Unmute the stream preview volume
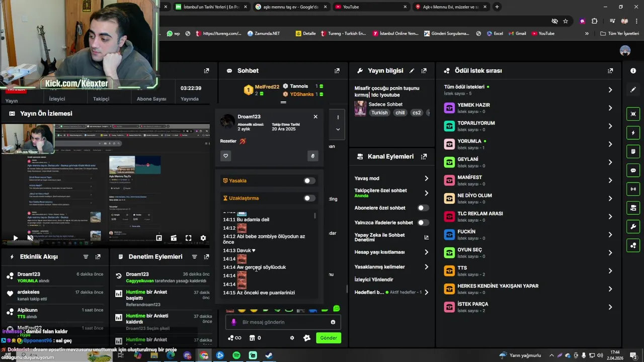644x362 pixels. pos(30,238)
